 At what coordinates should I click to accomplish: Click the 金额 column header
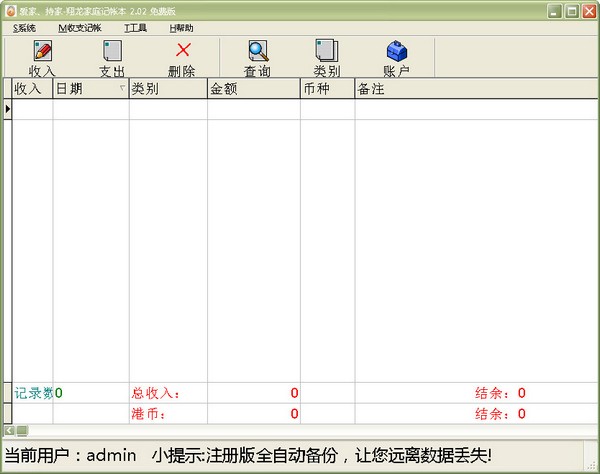(254, 89)
